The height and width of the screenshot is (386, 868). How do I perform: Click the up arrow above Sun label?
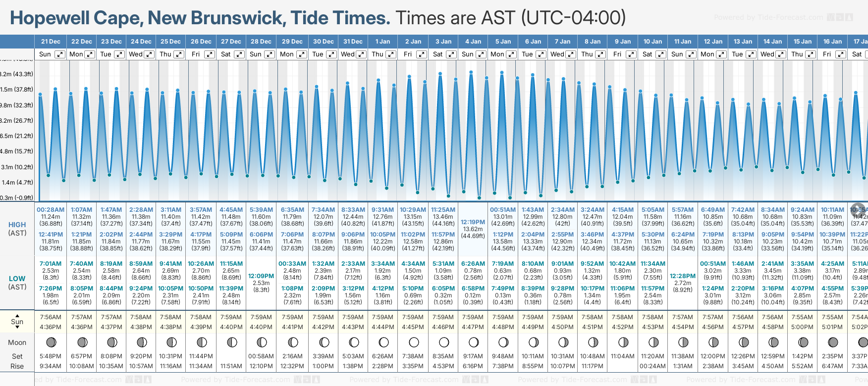coord(17,315)
